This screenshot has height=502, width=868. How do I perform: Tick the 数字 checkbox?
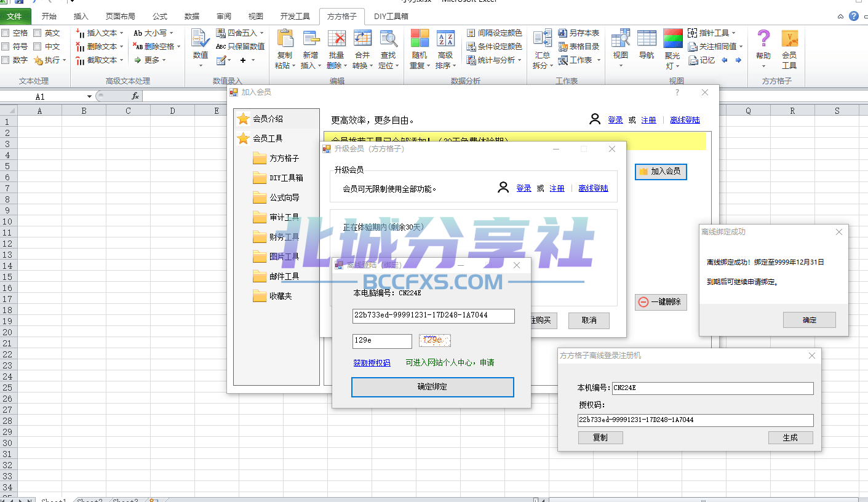(x=6, y=60)
